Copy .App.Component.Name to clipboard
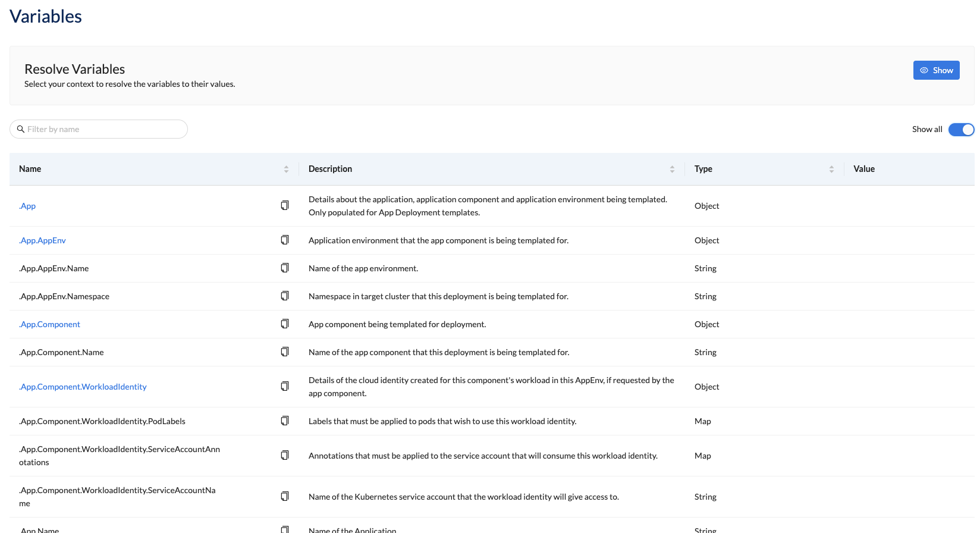This screenshot has width=980, height=533. click(285, 352)
